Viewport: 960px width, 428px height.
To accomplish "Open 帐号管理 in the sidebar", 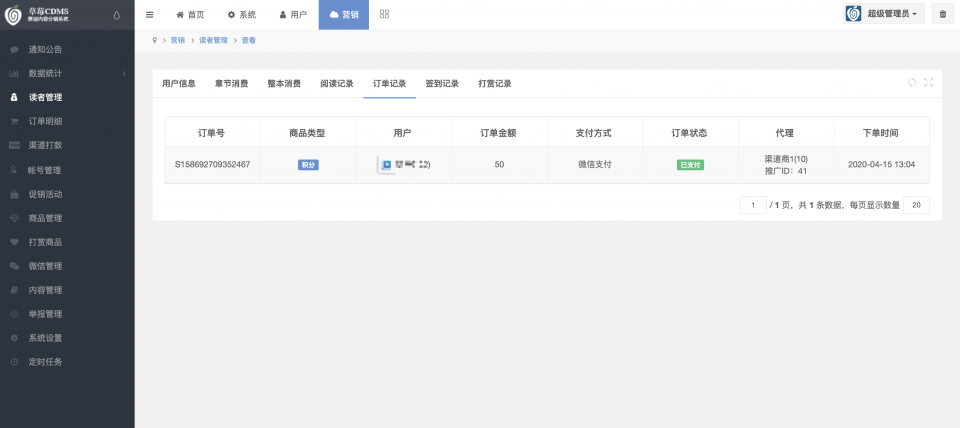I will (67, 170).
